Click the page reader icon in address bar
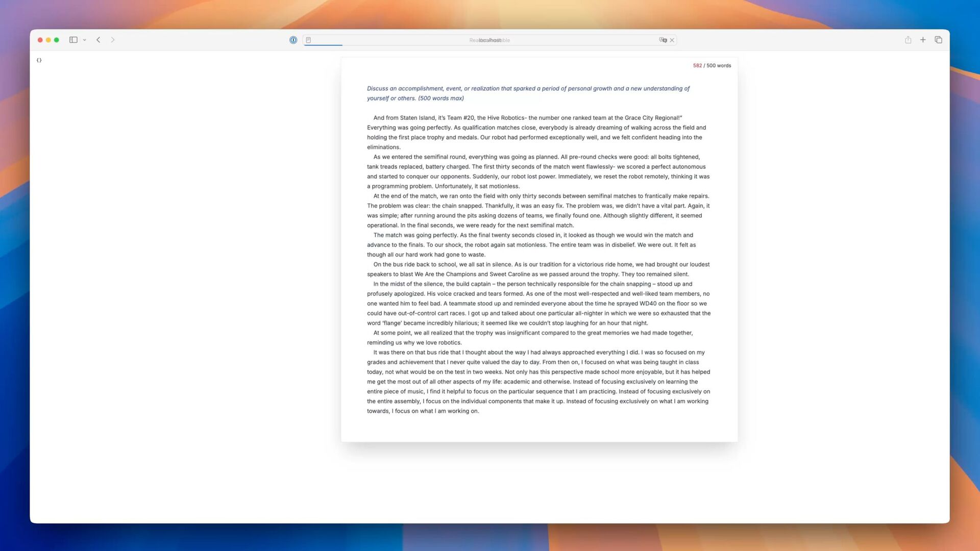Image resolution: width=980 pixels, height=551 pixels. pos(308,40)
